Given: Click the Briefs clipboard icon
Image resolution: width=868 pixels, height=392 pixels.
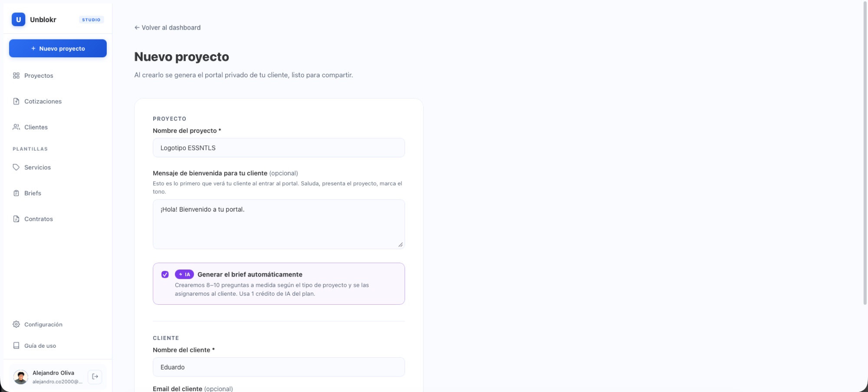Looking at the screenshot, I should pyautogui.click(x=16, y=193).
